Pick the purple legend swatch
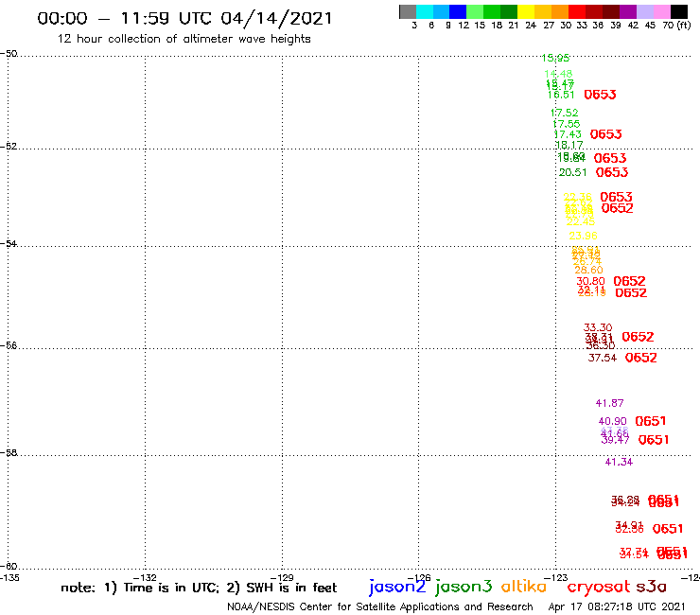The image size is (700, 615). [628, 11]
